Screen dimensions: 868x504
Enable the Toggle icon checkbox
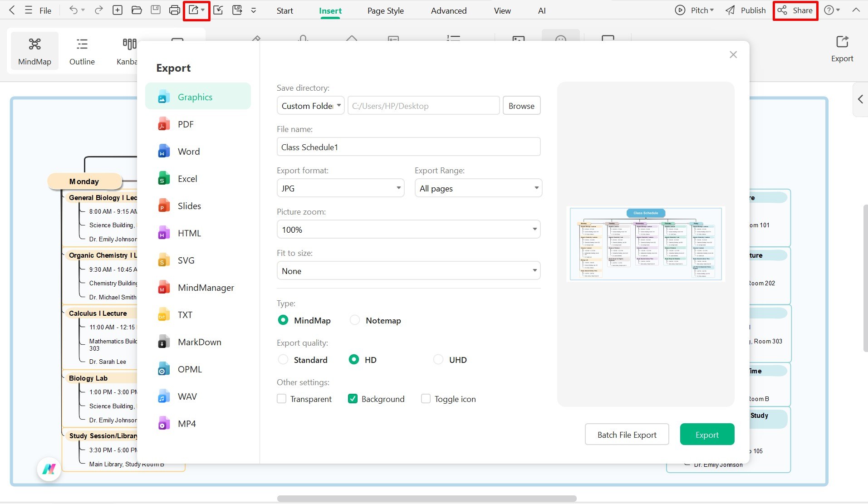tap(426, 399)
